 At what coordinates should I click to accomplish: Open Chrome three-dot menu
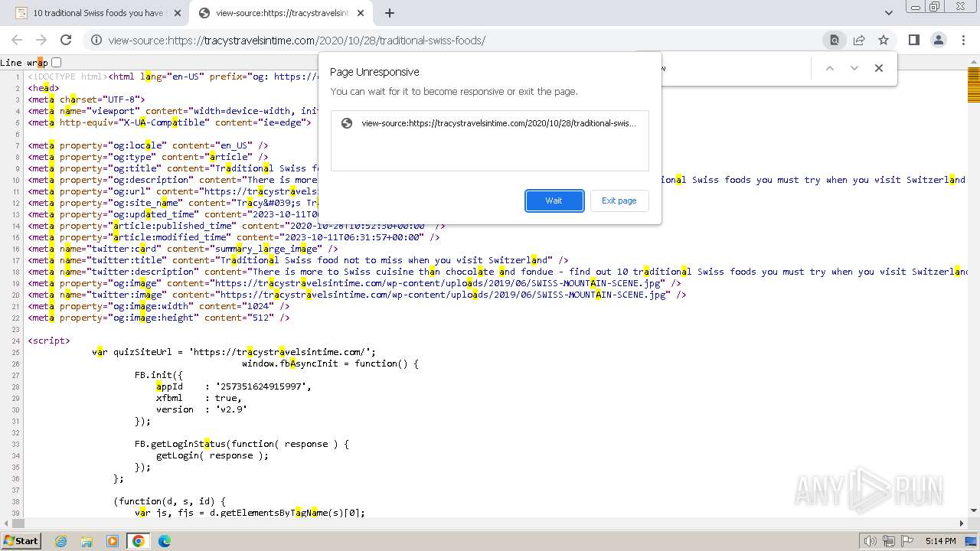point(962,40)
